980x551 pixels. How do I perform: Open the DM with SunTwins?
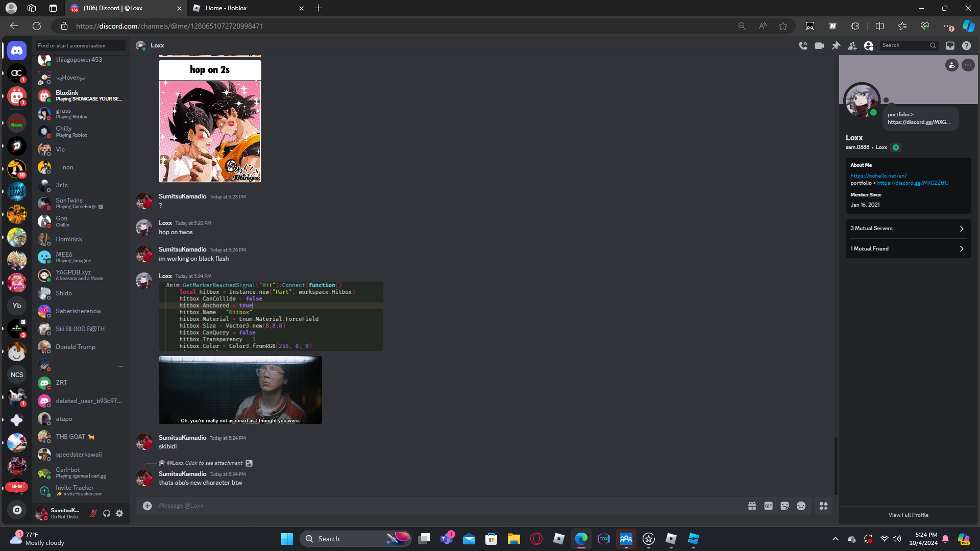(80, 203)
